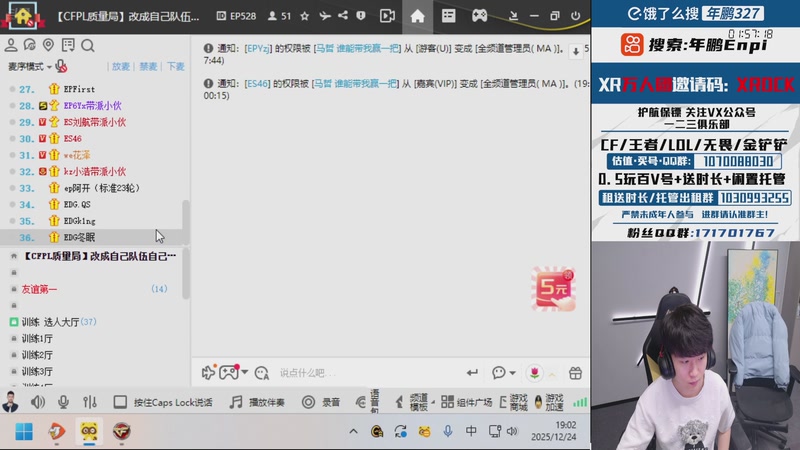Open the channel home icon in title bar

point(417,16)
